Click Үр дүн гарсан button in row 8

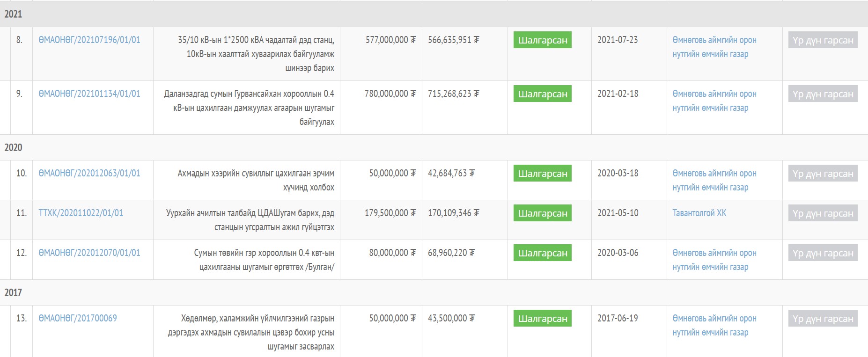pos(823,40)
